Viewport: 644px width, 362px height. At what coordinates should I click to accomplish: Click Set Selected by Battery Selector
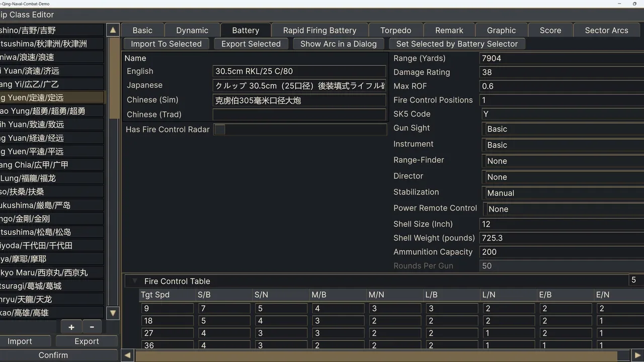[x=457, y=44]
